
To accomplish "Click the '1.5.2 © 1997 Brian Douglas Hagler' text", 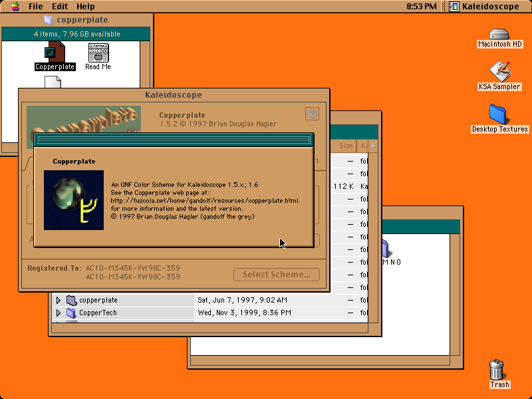I will 218,124.
